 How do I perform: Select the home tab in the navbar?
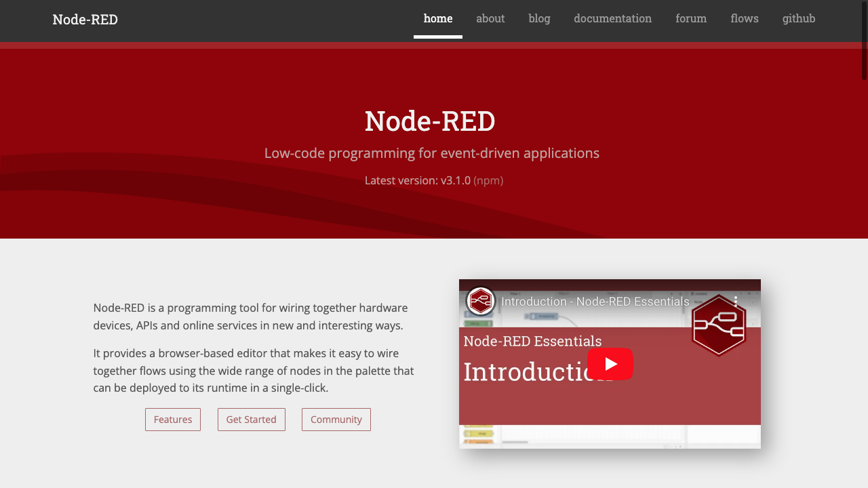point(437,18)
